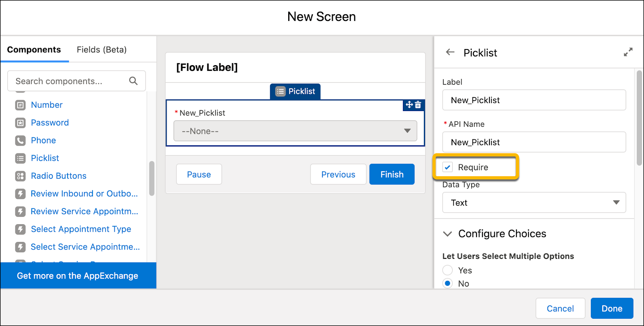Click the [Flow Label] header text

207,67
